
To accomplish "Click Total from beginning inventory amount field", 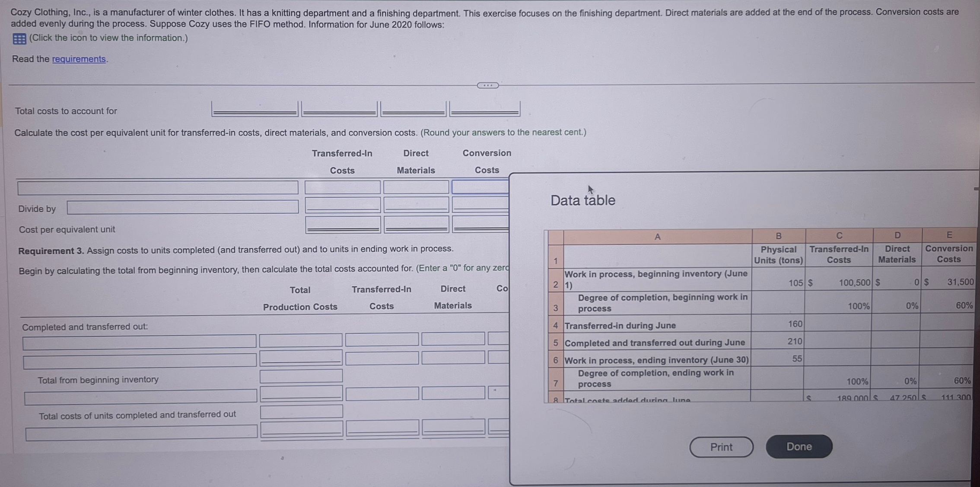I will [x=301, y=376].
